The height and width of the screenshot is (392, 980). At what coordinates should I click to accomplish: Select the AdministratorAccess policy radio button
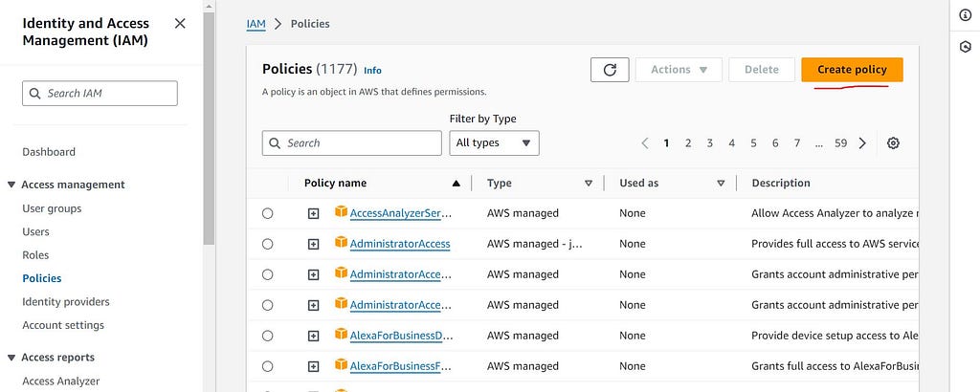[268, 244]
